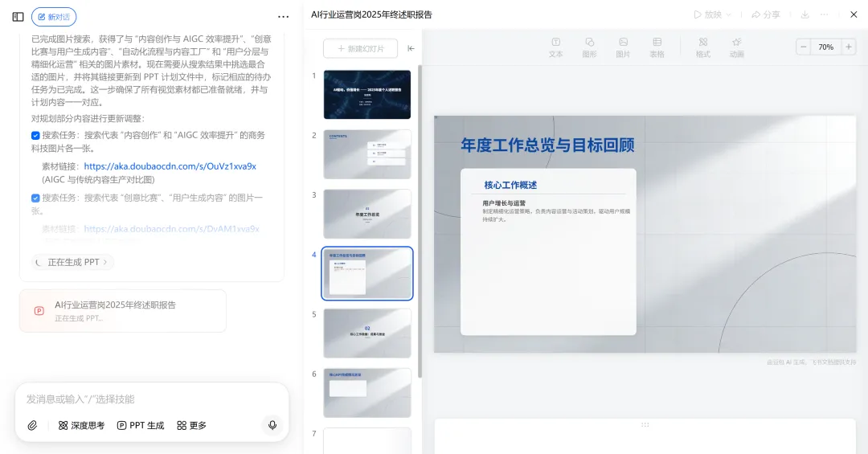
Task: Close the presentation preview panel
Action: pyautogui.click(x=854, y=15)
